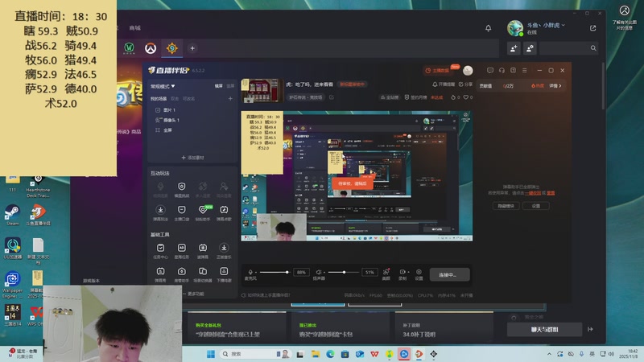Click the 主播数据 streamer data button
This screenshot has height=362, width=644.
[x=437, y=71]
